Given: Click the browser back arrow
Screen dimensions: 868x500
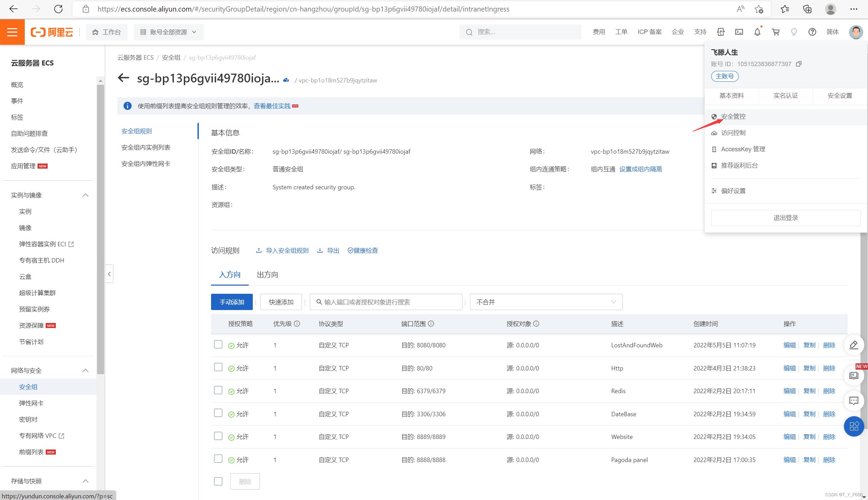Looking at the screenshot, I should [13, 9].
